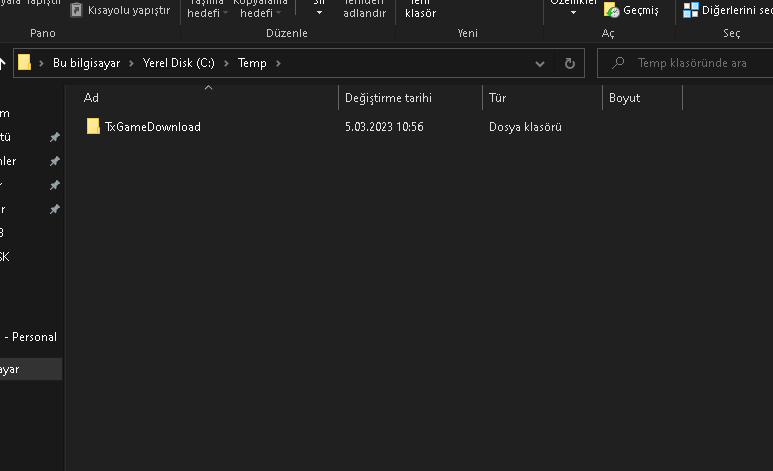Open Taşıma hedefi move-to dropdown

coord(207,10)
